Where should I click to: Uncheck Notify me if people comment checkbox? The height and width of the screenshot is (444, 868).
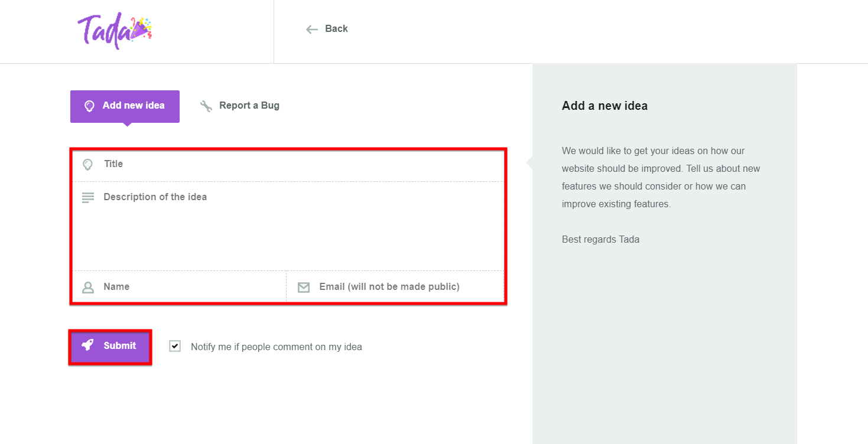(x=175, y=346)
